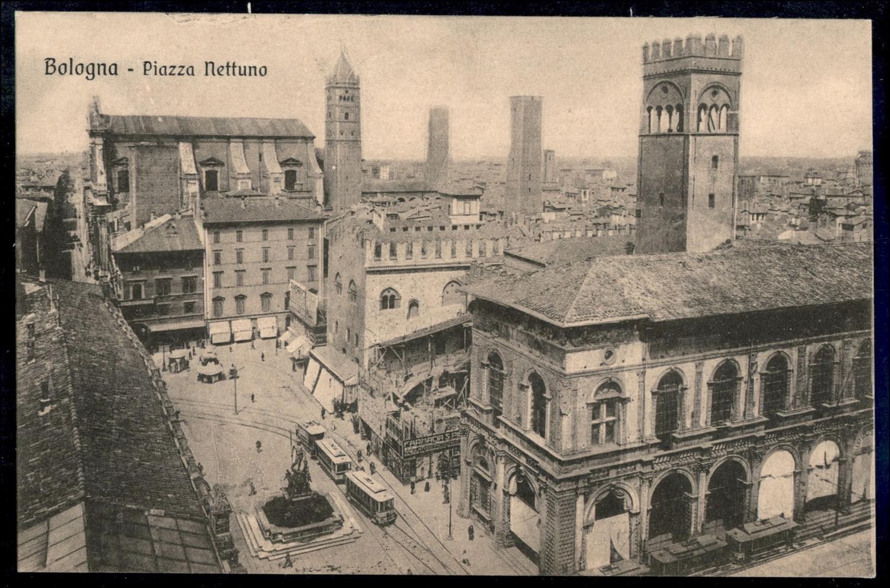Image resolution: width=890 pixels, height=588 pixels.
Task: Click the Piazza Nettuno caption text
Action: [205, 69]
